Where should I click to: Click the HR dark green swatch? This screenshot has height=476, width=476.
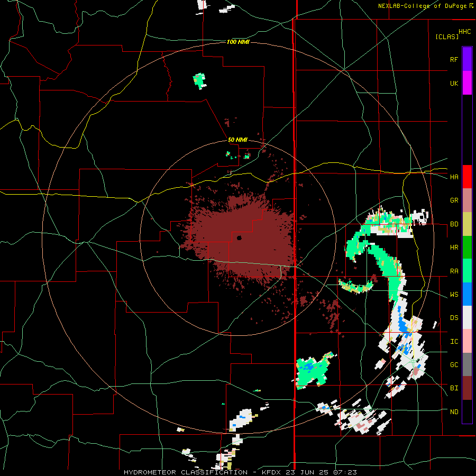click(x=467, y=247)
